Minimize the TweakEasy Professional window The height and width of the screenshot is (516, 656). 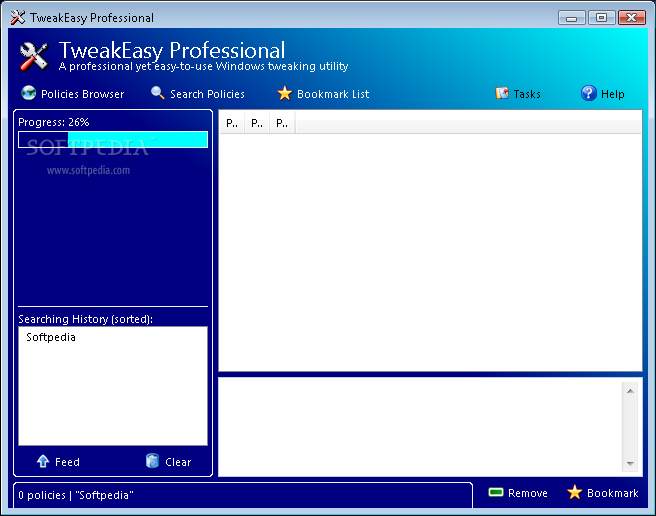[571, 18]
